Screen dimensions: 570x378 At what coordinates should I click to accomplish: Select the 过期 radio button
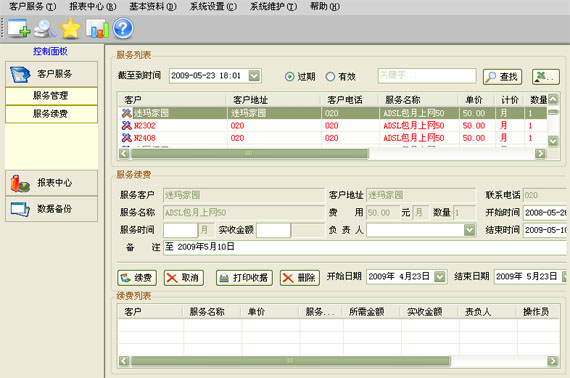pyautogui.click(x=289, y=77)
